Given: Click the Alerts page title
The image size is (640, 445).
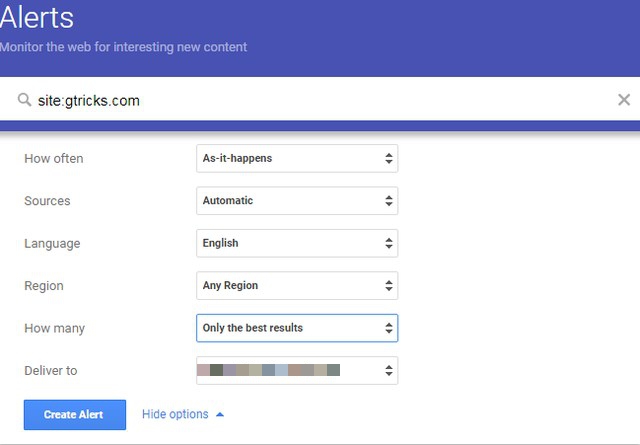Looking at the screenshot, I should pyautogui.click(x=37, y=18).
